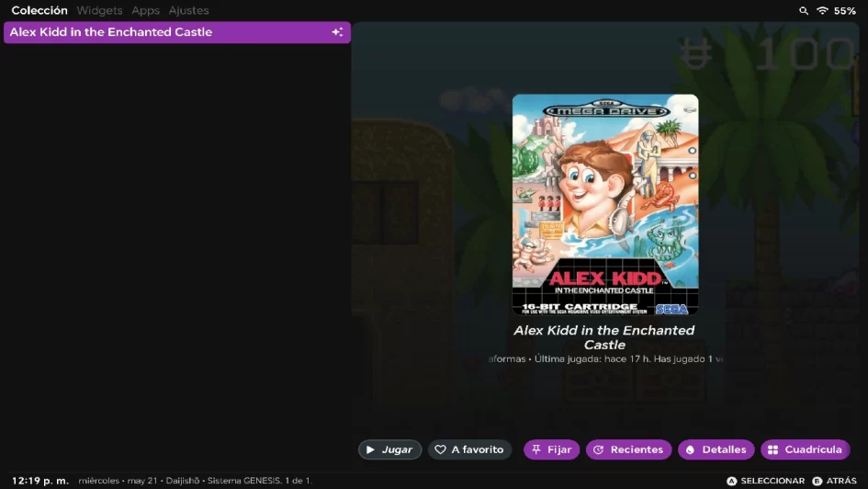Click the game title below the cover
Screen dimensions: 868x489
[604, 337]
